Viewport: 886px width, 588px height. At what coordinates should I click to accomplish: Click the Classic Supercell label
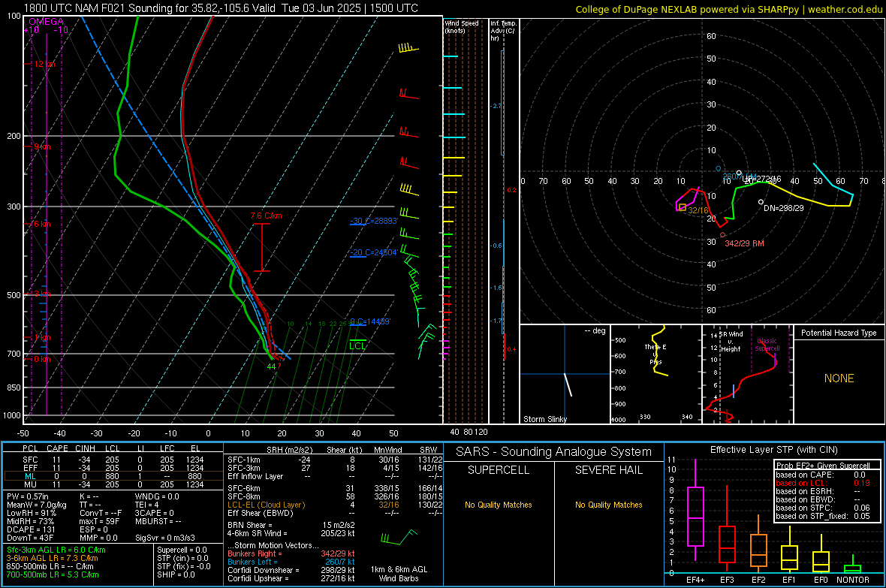pos(767,345)
